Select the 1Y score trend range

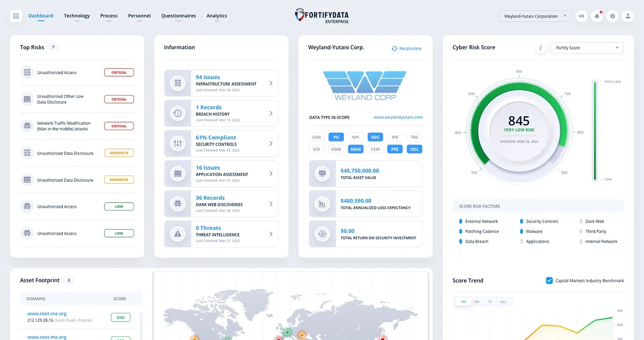490,302
